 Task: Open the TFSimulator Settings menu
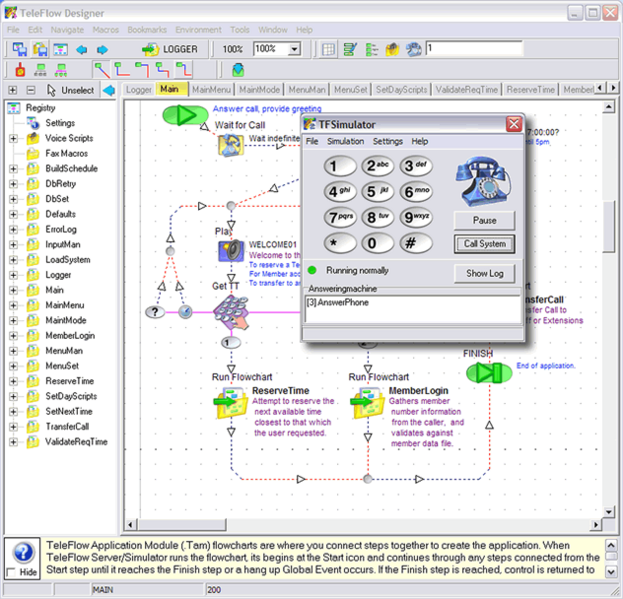387,141
